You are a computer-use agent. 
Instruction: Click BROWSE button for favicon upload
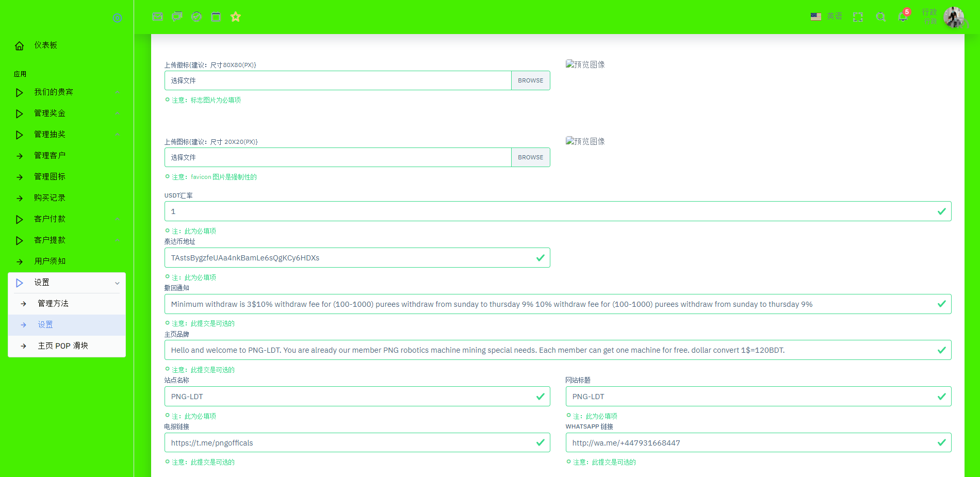tap(530, 157)
